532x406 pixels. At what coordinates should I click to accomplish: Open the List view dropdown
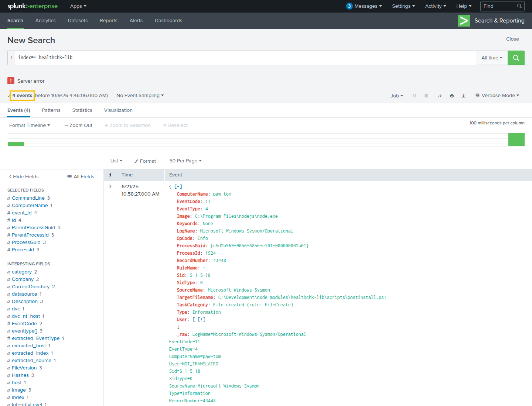pos(116,161)
